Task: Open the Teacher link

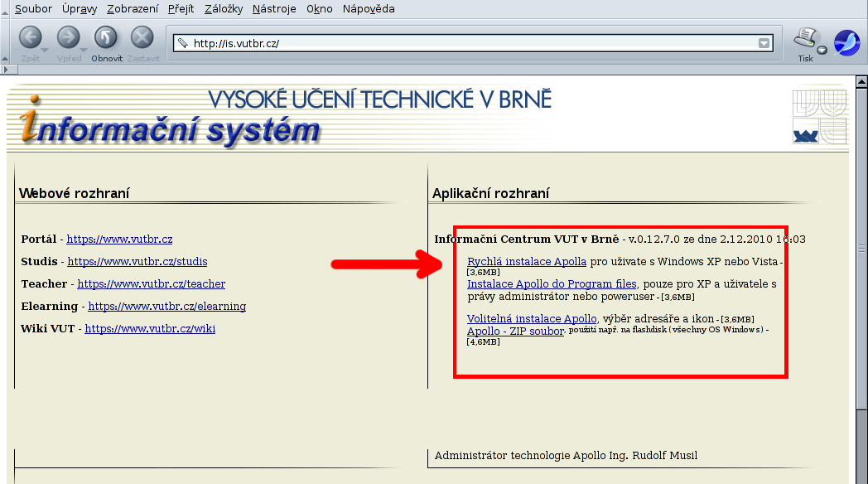Action: [x=151, y=284]
